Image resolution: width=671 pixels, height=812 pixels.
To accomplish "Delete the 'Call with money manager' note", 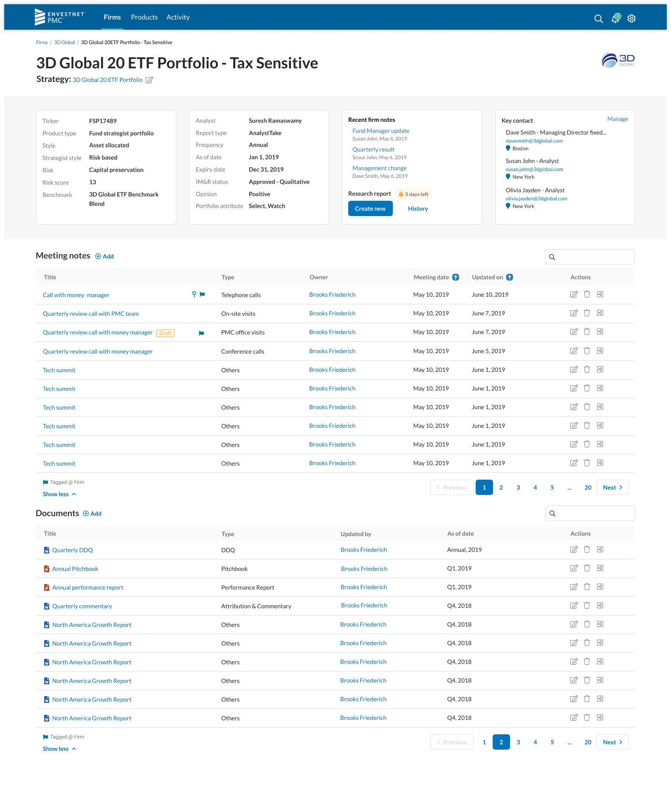I will [x=587, y=295].
